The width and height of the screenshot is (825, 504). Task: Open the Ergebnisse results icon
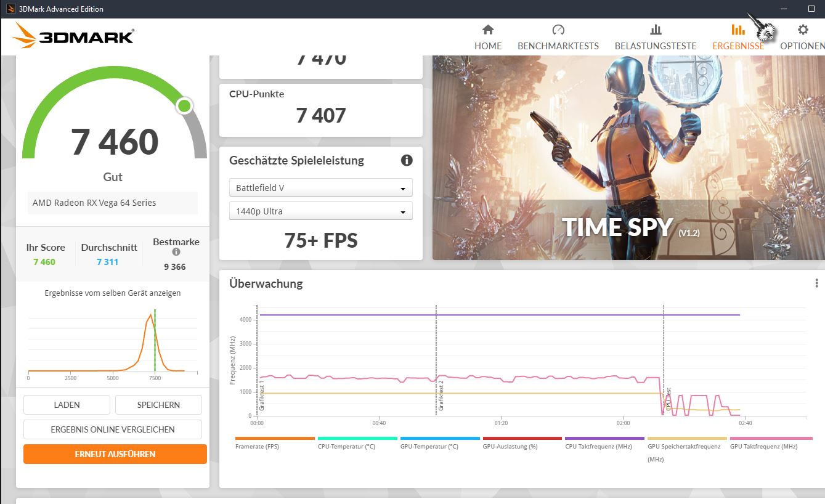click(738, 30)
